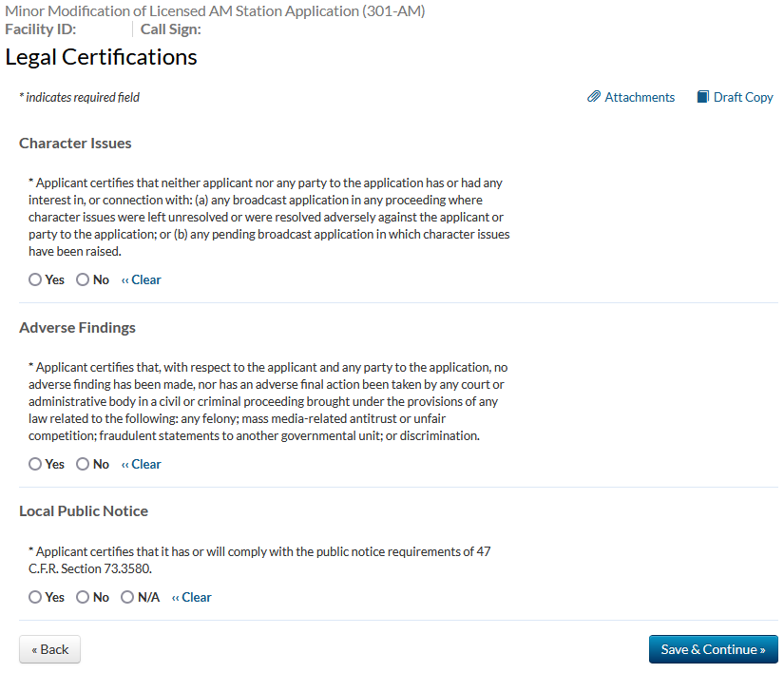Click the paperclip icon beside Attachments
This screenshot has width=784, height=673.
594,97
